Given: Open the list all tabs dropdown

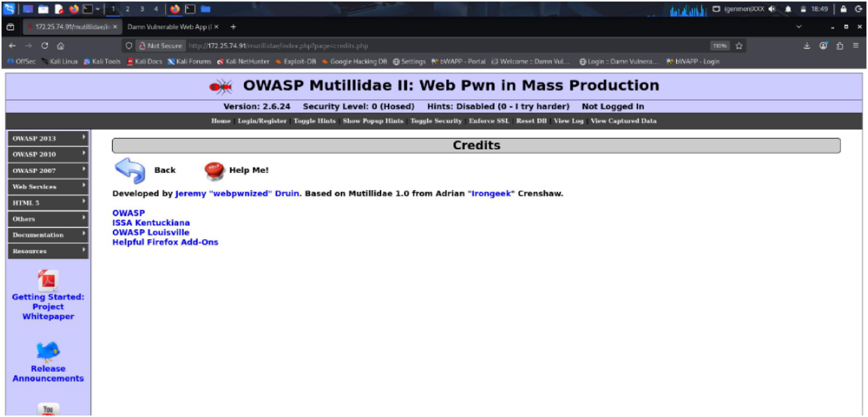Looking at the screenshot, I should (x=799, y=27).
